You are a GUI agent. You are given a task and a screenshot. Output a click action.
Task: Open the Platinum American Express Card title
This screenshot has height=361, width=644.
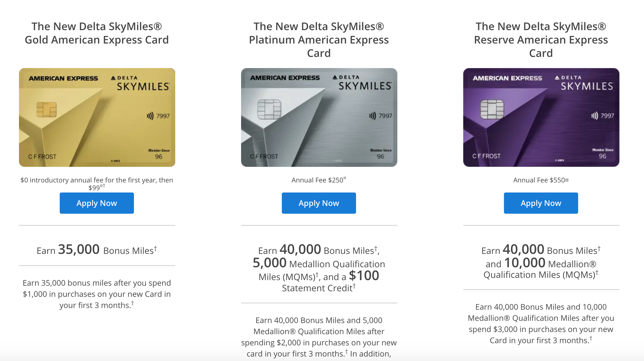coord(319,40)
